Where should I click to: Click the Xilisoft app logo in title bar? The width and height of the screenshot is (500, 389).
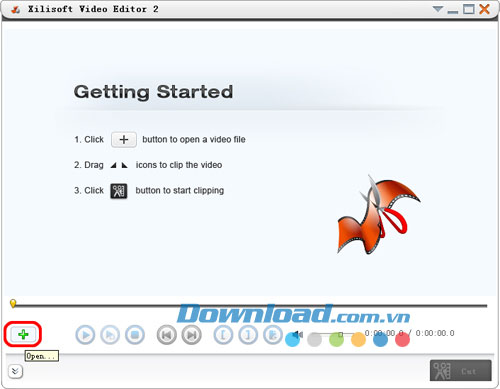coord(15,10)
